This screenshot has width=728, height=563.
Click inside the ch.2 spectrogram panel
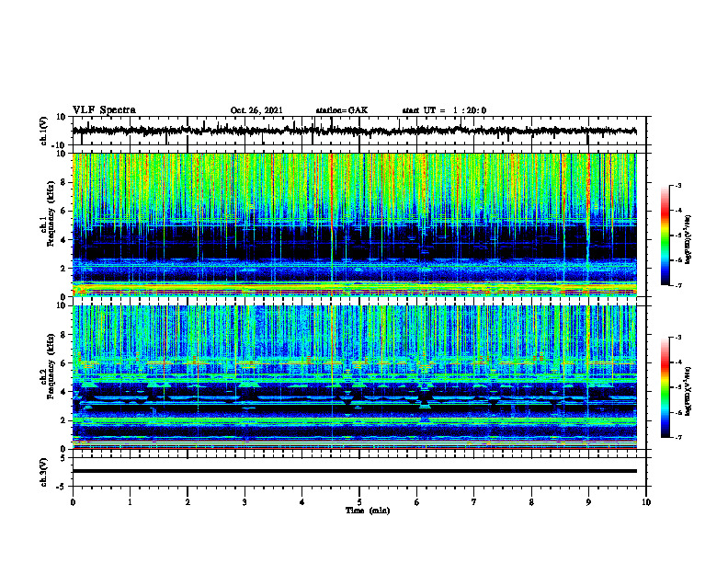[355, 377]
